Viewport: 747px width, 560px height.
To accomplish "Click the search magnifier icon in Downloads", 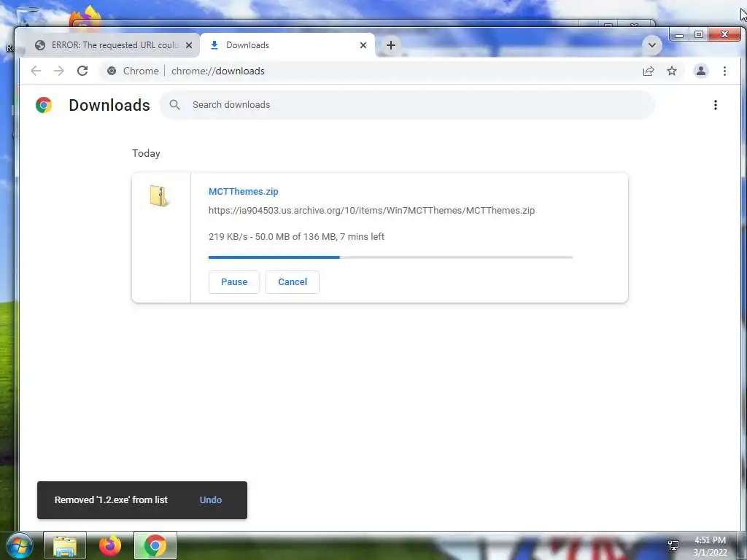I will pyautogui.click(x=175, y=105).
